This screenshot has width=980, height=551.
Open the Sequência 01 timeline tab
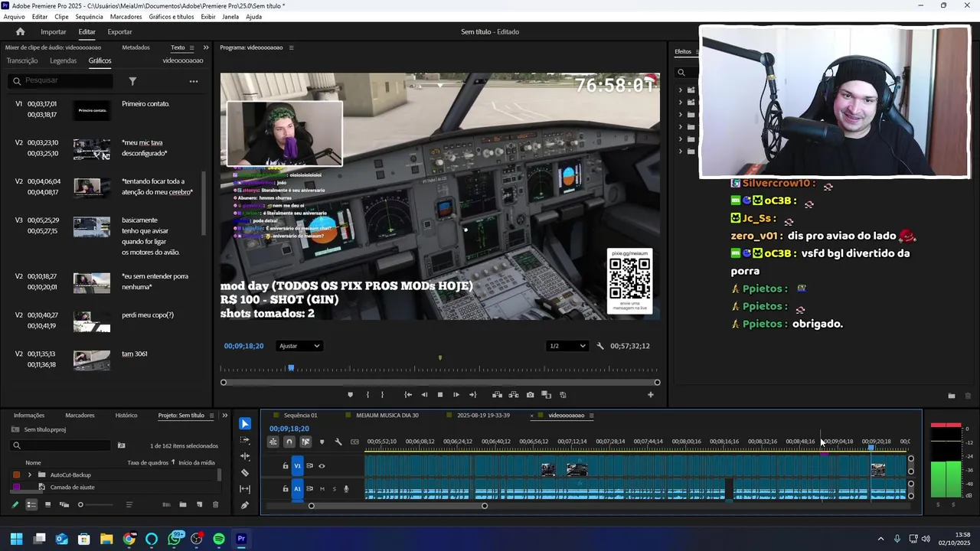tap(300, 416)
